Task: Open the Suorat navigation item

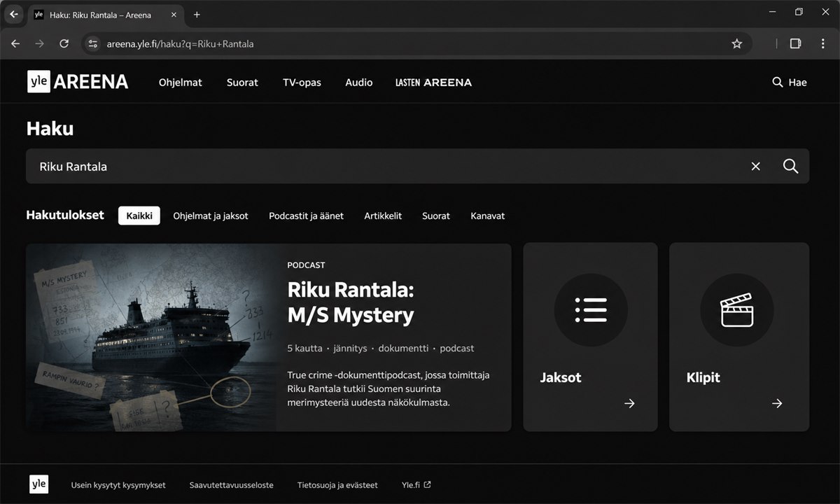Action: pyautogui.click(x=242, y=83)
